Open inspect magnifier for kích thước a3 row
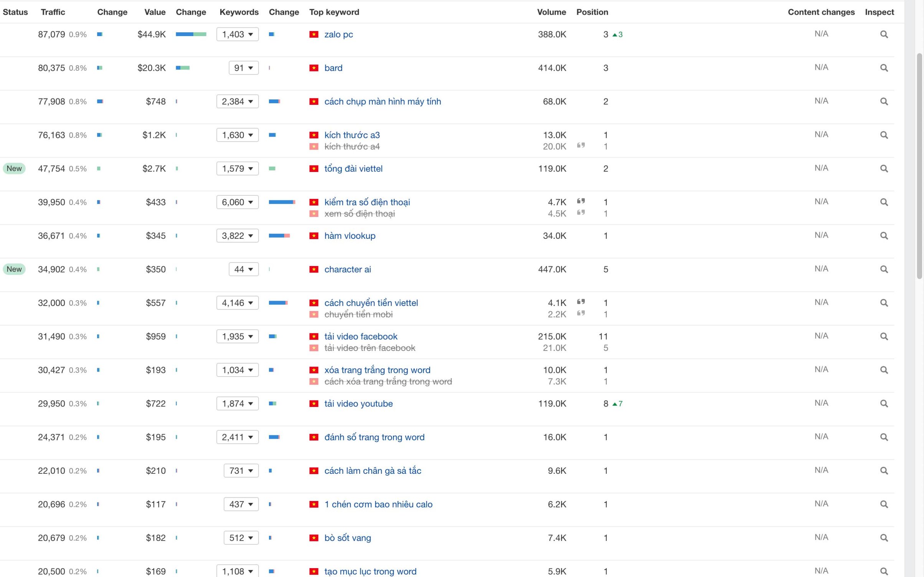 coord(884,135)
